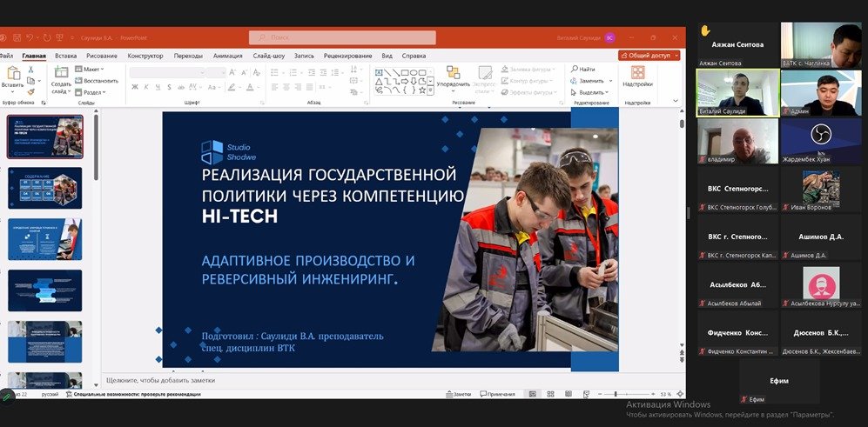Toggle the Примечания (Comments) pane button

(496, 394)
